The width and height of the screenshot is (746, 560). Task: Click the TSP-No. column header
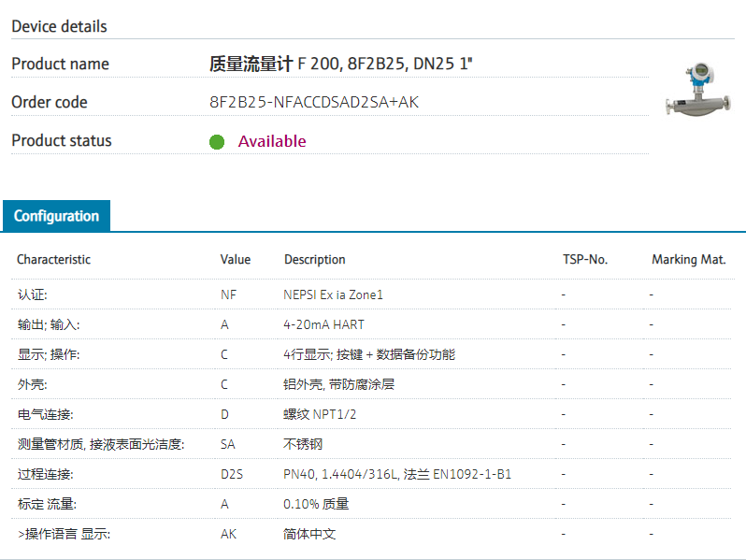pyautogui.click(x=585, y=259)
